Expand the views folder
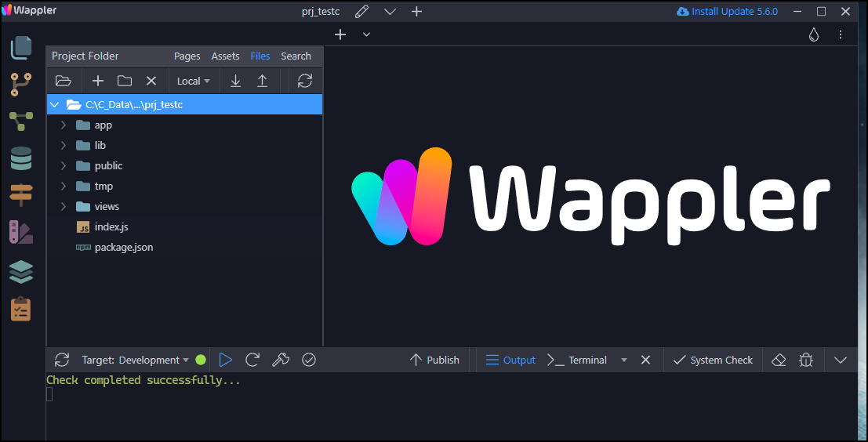 coord(63,206)
